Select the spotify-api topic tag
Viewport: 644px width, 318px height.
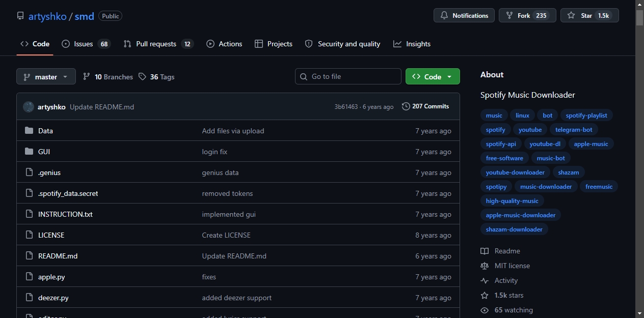[501, 144]
